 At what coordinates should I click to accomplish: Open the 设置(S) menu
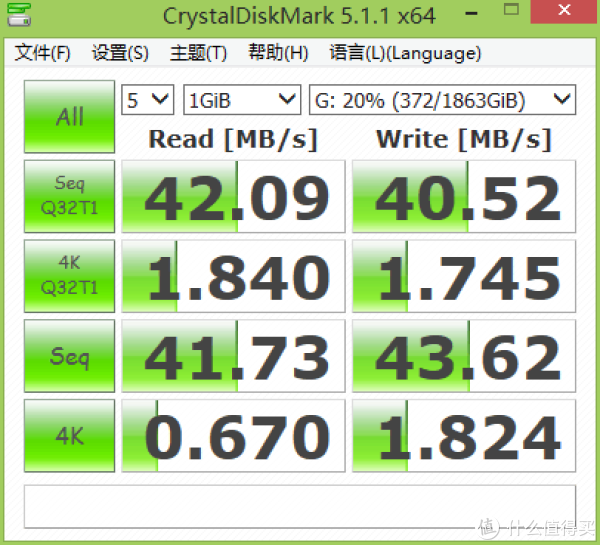pos(120,53)
